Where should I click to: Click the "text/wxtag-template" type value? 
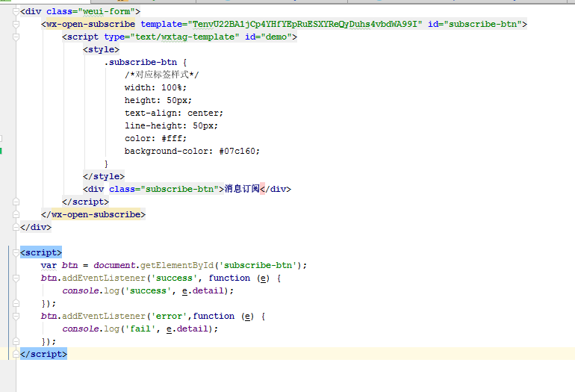(187, 37)
